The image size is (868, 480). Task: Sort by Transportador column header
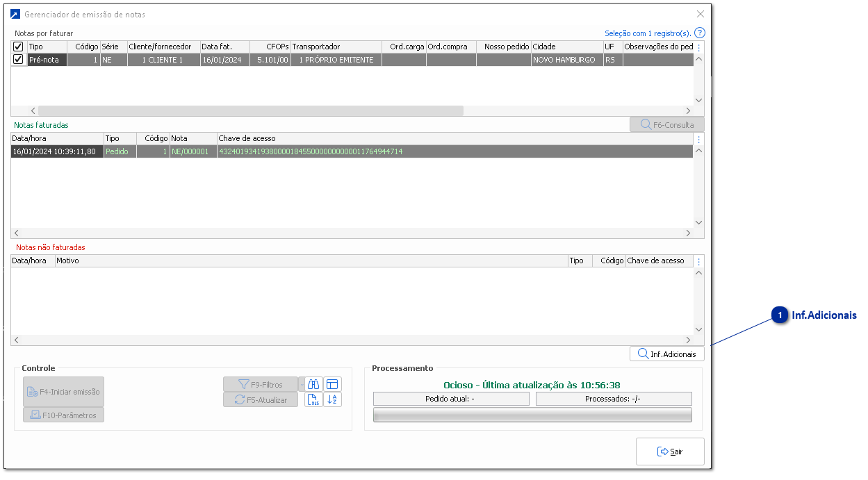(x=336, y=47)
